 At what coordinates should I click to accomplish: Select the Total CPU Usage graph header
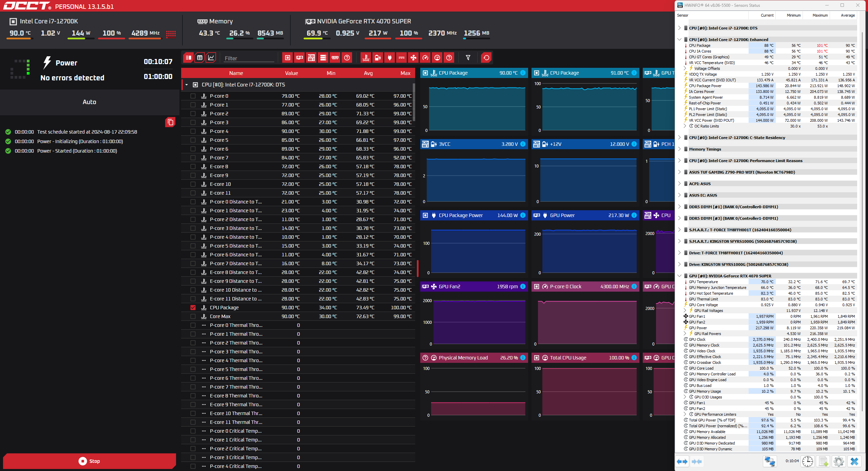(585, 358)
